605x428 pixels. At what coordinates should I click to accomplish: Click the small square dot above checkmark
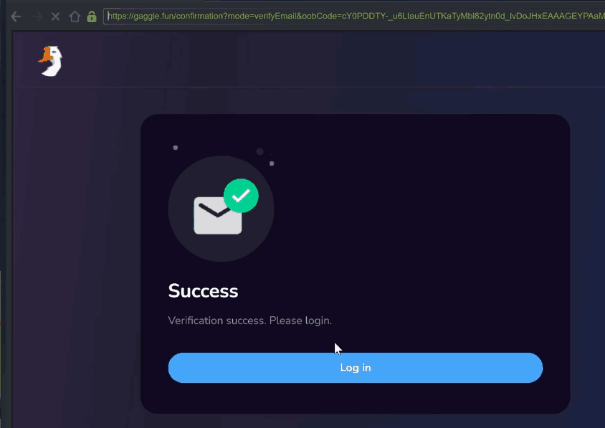(272, 164)
